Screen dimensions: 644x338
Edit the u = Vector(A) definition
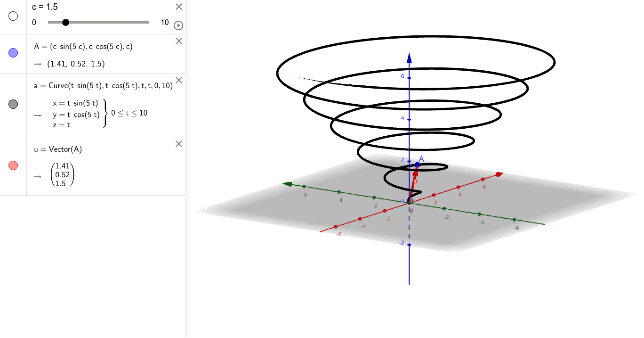58,149
